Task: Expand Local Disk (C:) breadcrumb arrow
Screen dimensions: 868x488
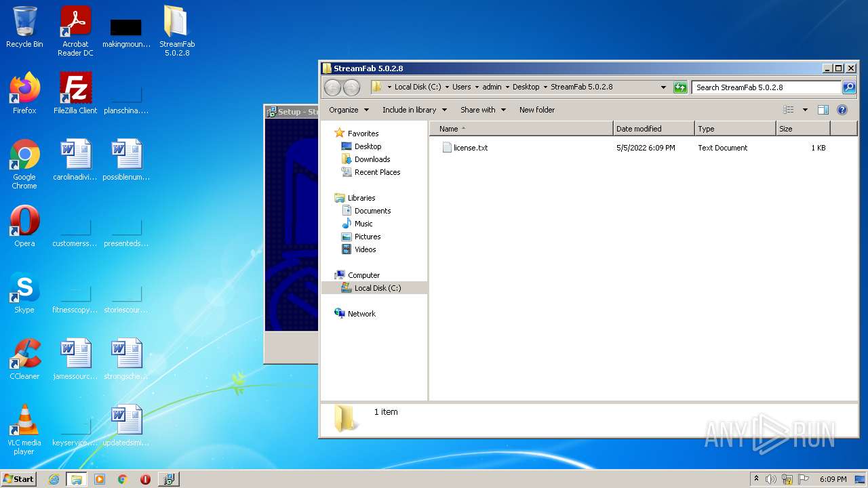Action: click(x=448, y=87)
